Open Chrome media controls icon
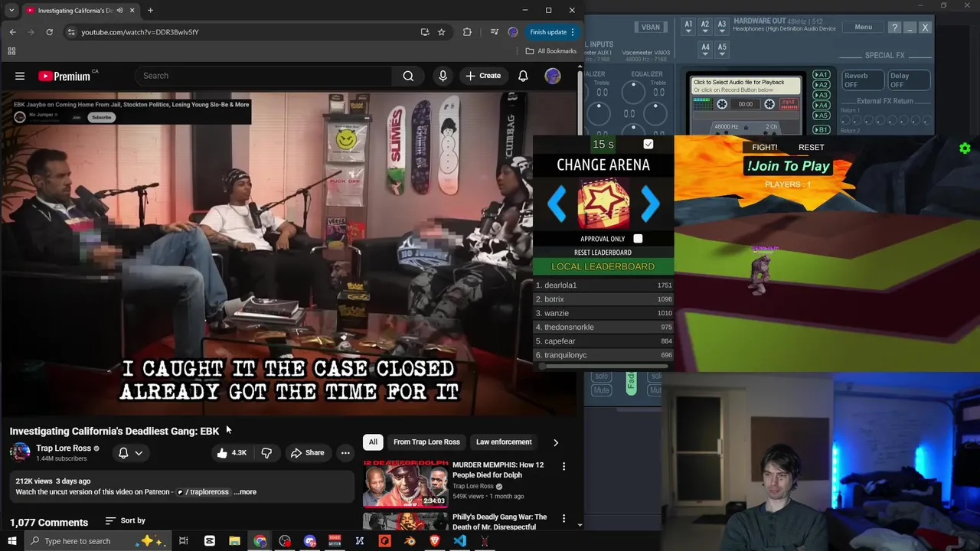980x551 pixels. 494,32
